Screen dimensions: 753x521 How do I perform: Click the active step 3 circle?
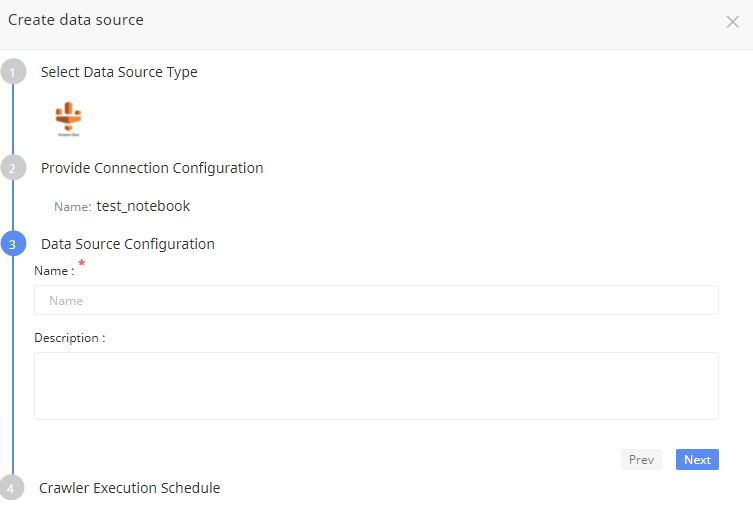click(13, 243)
